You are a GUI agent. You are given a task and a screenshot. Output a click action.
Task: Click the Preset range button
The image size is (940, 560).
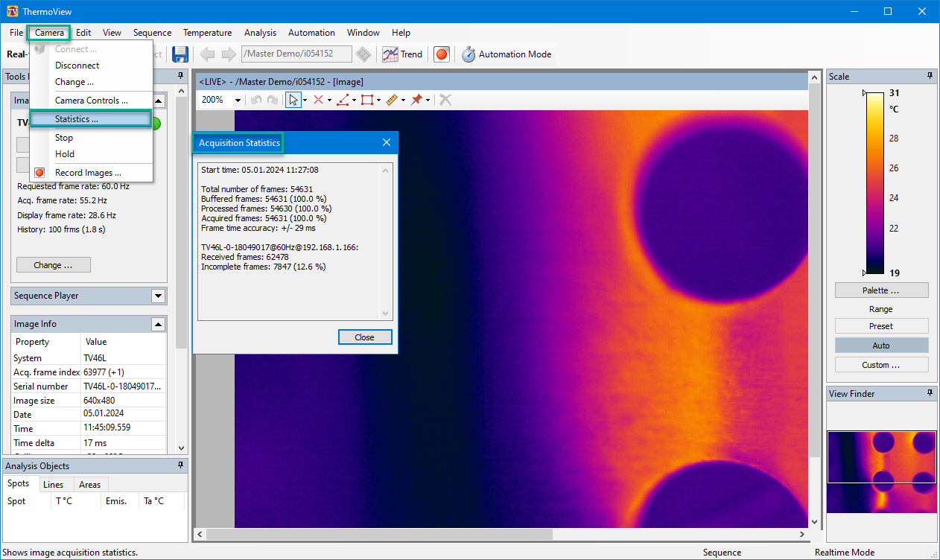point(881,326)
